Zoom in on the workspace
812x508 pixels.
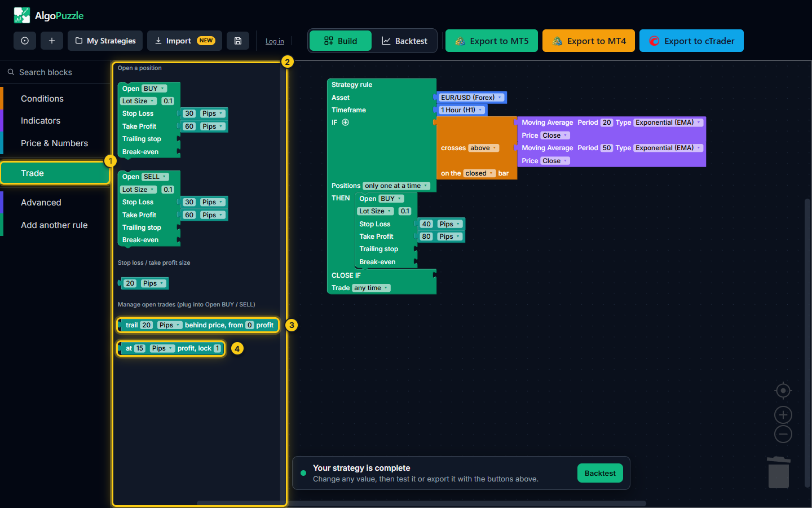[783, 415]
